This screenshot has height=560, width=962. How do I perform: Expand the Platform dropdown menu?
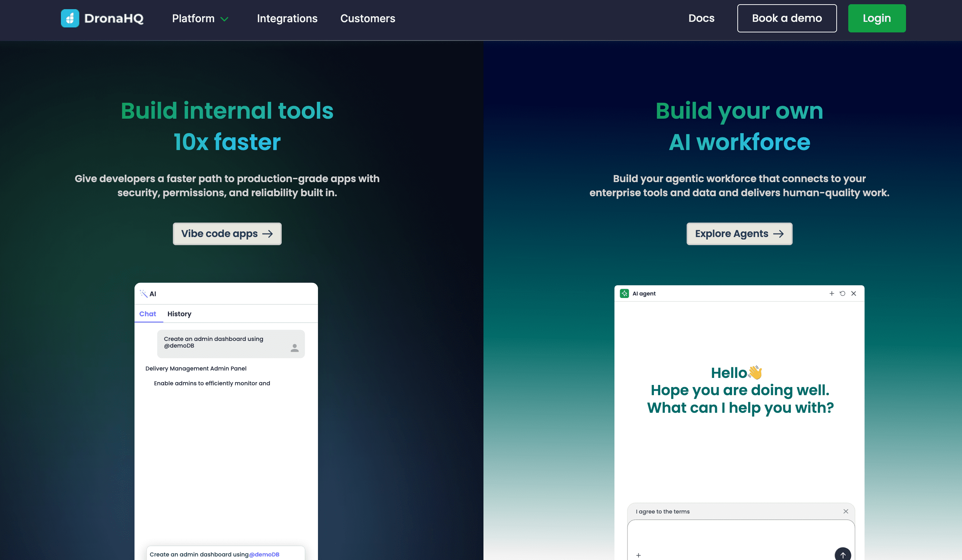[193, 18]
